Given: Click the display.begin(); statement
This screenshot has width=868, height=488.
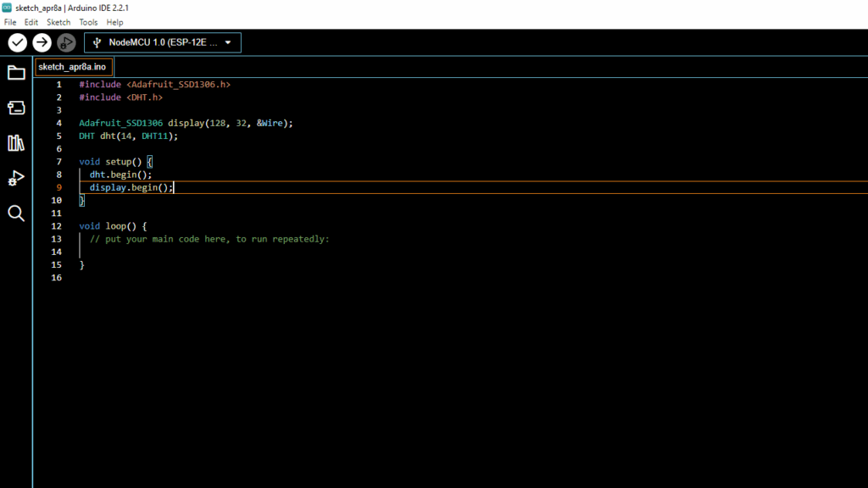Looking at the screenshot, I should coord(131,187).
